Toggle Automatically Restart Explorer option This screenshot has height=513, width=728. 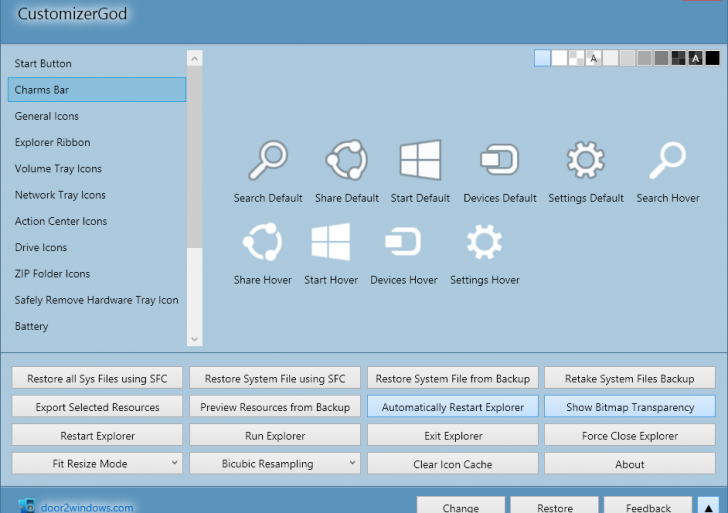click(x=453, y=407)
